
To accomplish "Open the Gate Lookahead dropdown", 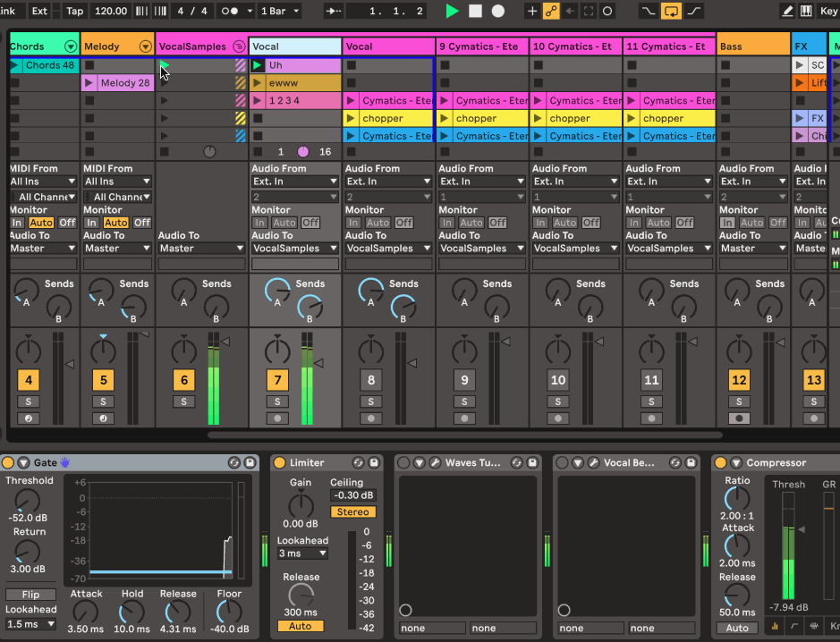I will (31, 624).
